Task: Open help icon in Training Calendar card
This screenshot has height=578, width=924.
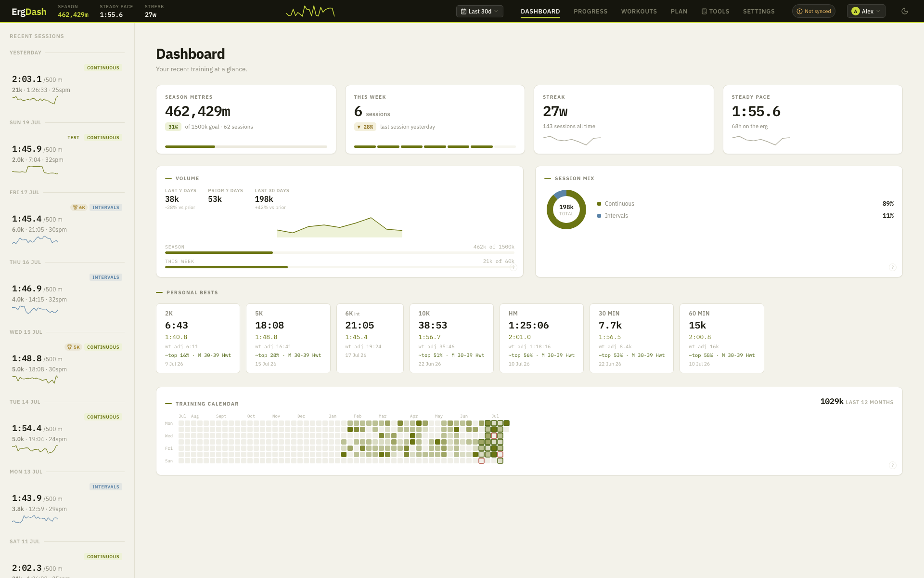Action: pos(893,465)
